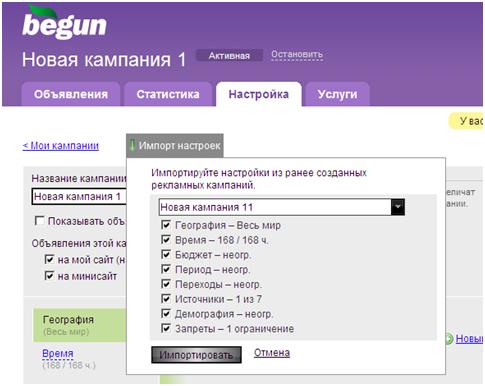This screenshot has width=485, height=386.
Task: Click the Остановить link
Action: (x=297, y=54)
